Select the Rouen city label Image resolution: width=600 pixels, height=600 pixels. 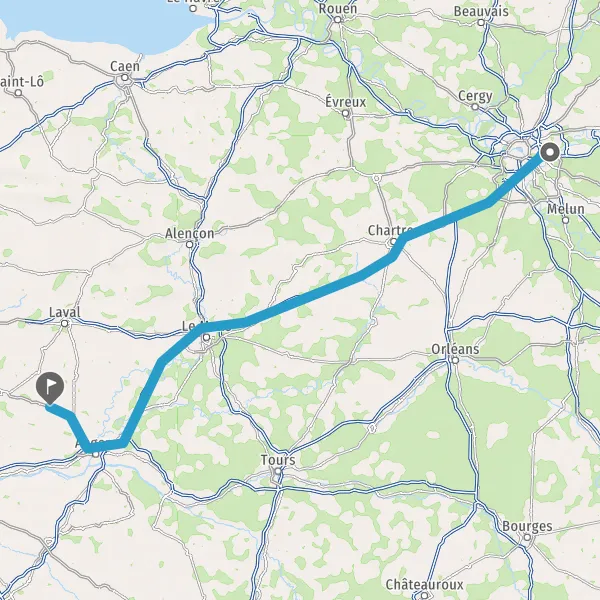click(338, 8)
